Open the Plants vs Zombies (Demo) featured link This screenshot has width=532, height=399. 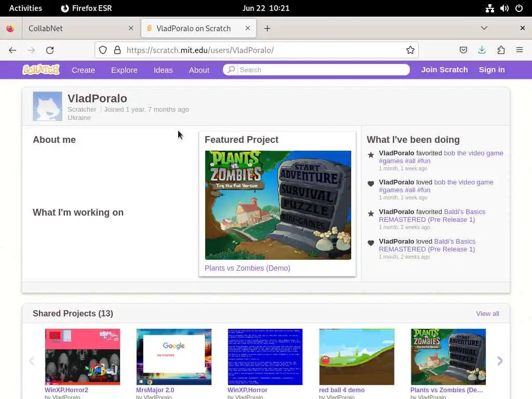(x=247, y=268)
